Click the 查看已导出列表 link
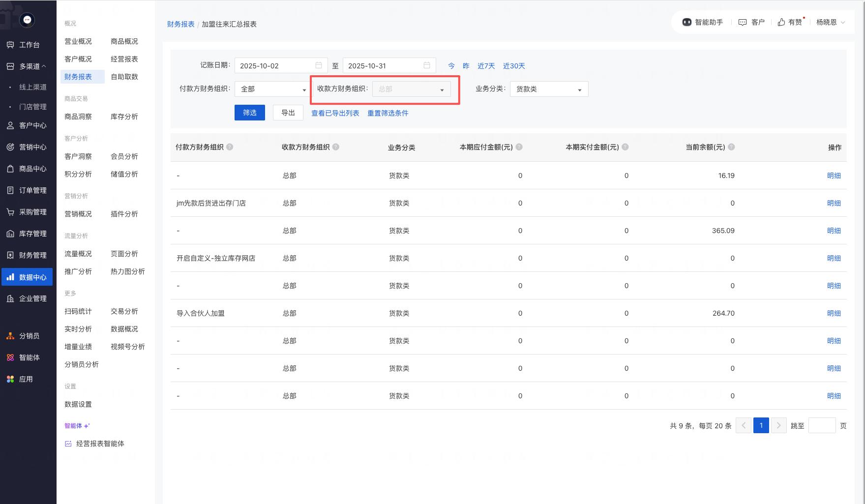865x504 pixels. 335,113
